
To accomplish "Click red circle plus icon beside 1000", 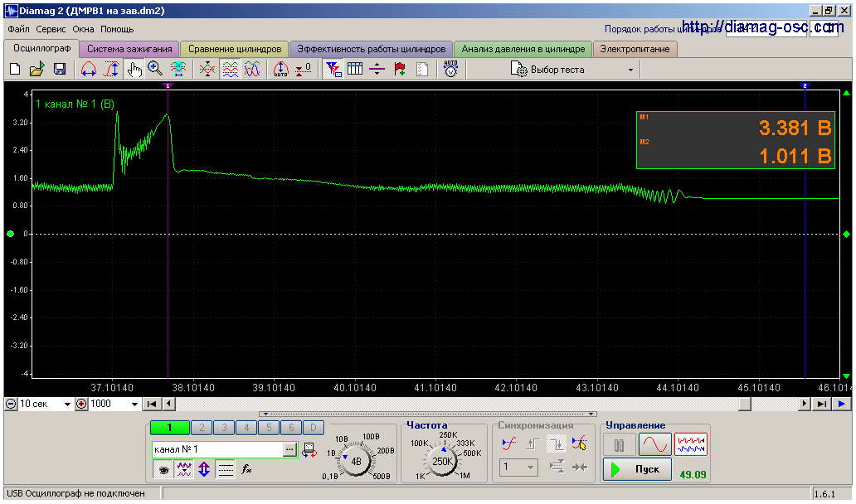I will point(81,404).
